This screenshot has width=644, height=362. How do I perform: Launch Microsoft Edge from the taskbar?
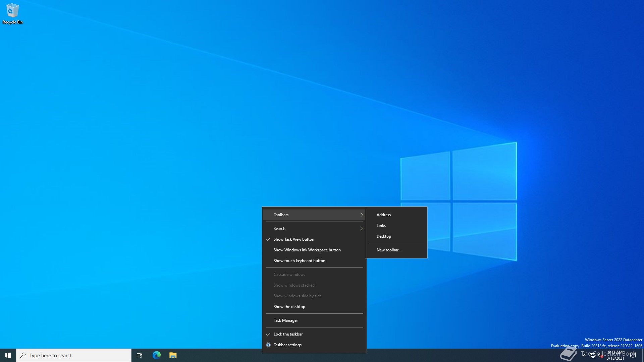(157, 355)
